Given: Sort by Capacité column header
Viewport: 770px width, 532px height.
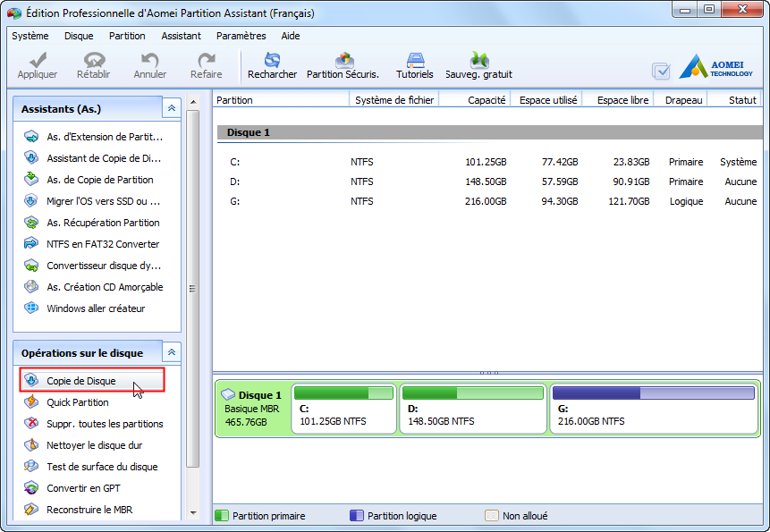Looking at the screenshot, I should 475,100.
